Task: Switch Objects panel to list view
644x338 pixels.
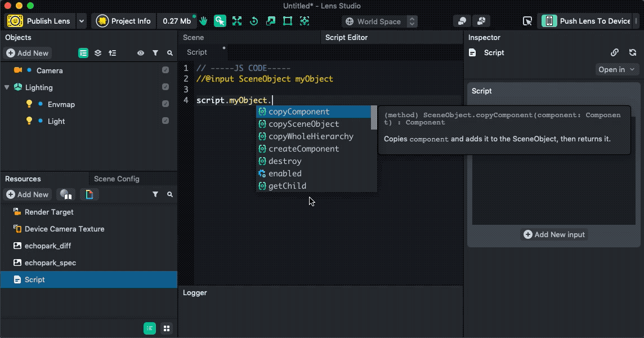Action: pos(83,53)
